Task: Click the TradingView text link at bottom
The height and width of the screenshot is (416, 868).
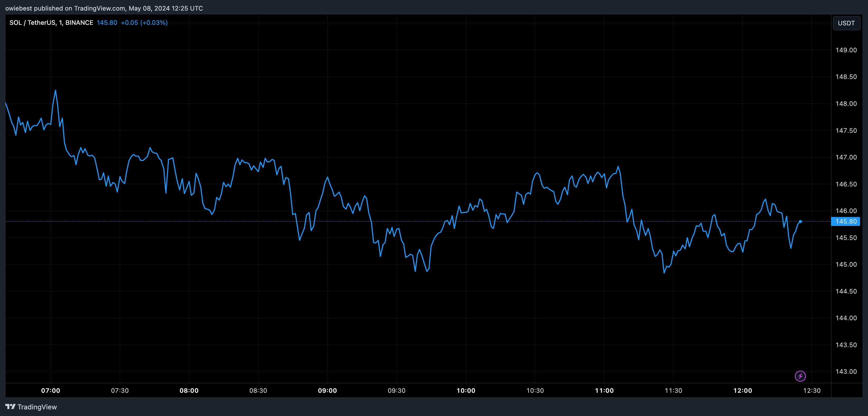Action: (37, 407)
